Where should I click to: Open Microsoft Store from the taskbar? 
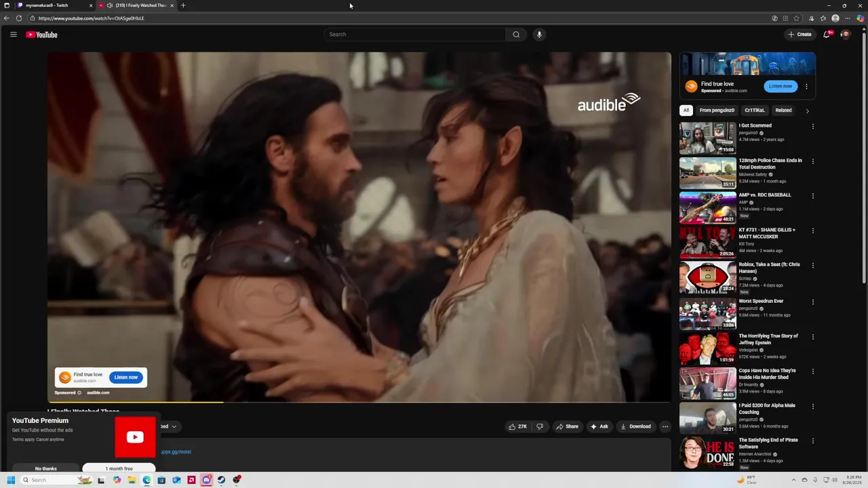(x=161, y=480)
